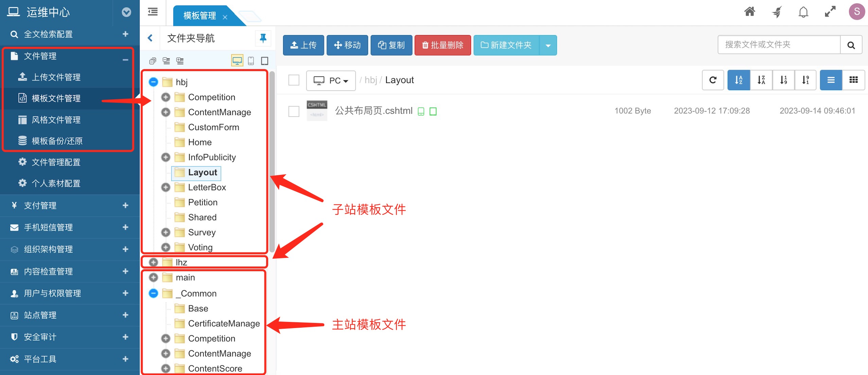Click the copy (复制) icon
Screen dimensions: 868x375
pos(391,45)
